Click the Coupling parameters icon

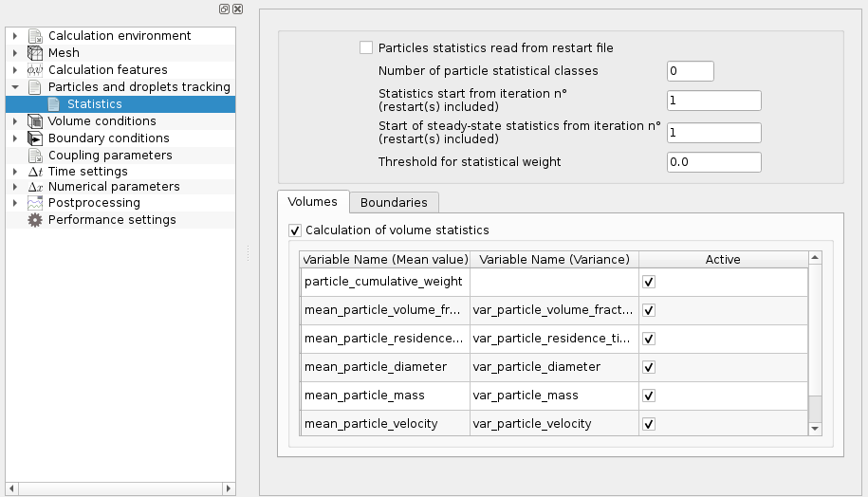[x=36, y=156]
